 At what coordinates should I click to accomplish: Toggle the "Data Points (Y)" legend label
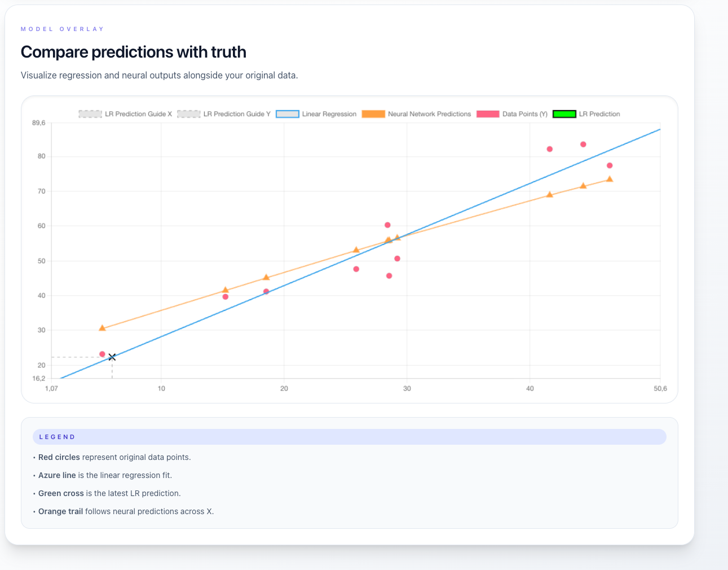pyautogui.click(x=524, y=114)
